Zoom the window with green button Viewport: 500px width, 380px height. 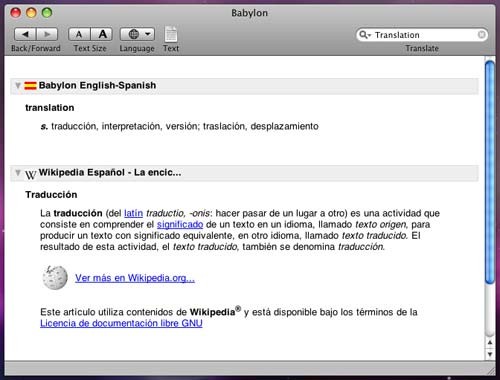[47, 13]
